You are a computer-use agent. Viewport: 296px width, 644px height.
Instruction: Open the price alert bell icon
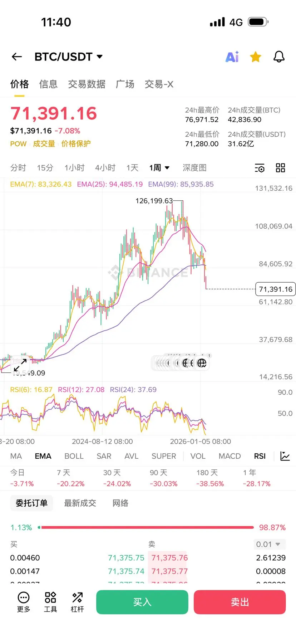coord(279,57)
